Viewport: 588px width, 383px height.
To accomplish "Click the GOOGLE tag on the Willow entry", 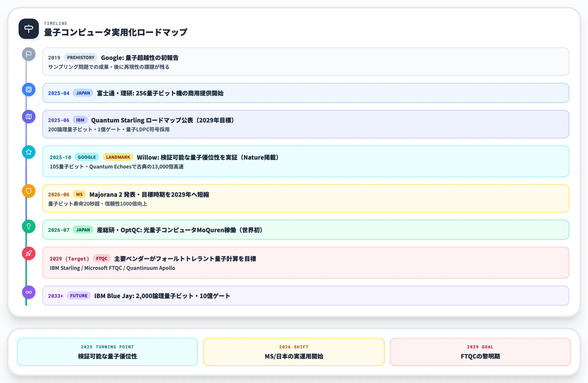I will [x=87, y=157].
